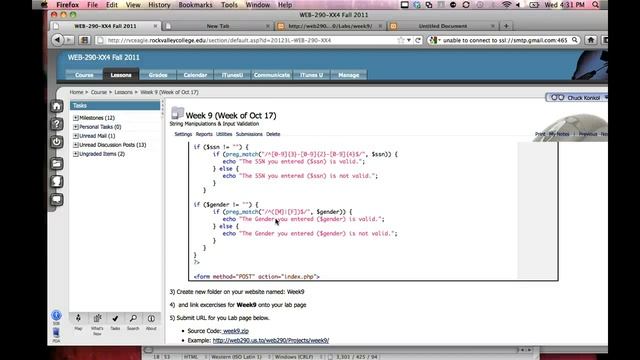Viewport: 640px width, 360px height.
Task: Click the volume icon in the menu bar
Action: (518, 5)
